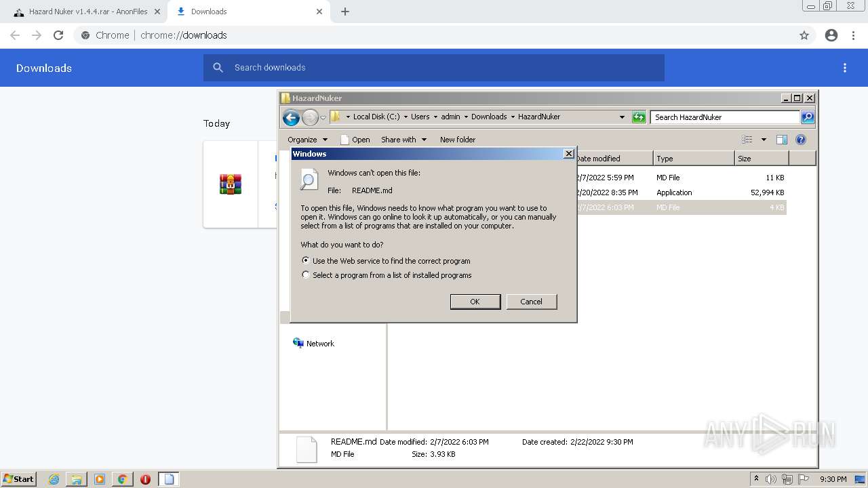The width and height of the screenshot is (868, 488).
Task: Click the Explorer Forward arrow button
Action: coord(310,117)
